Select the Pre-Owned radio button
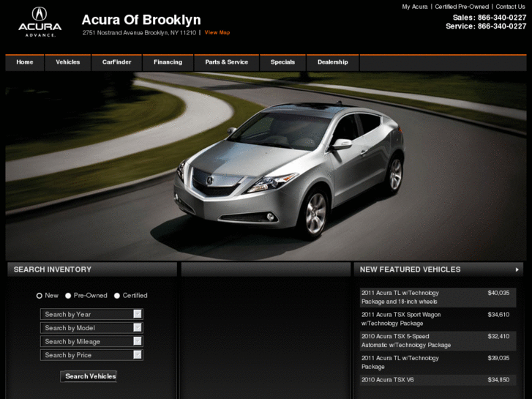The image size is (532, 399). [x=68, y=296]
